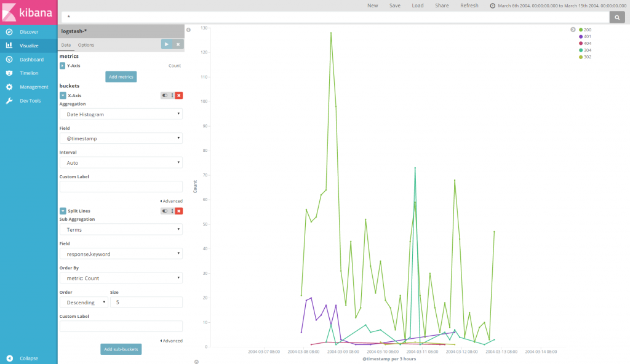Image resolution: width=630 pixels, height=364 pixels.
Task: Open the Interval Auto dropdown
Action: pyautogui.click(x=121, y=163)
